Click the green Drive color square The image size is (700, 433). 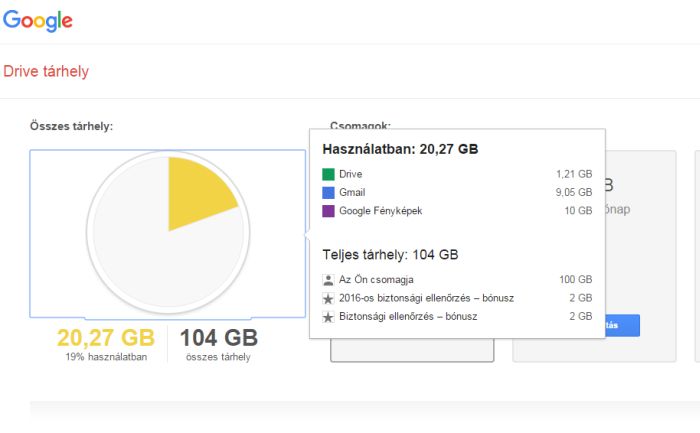point(328,174)
